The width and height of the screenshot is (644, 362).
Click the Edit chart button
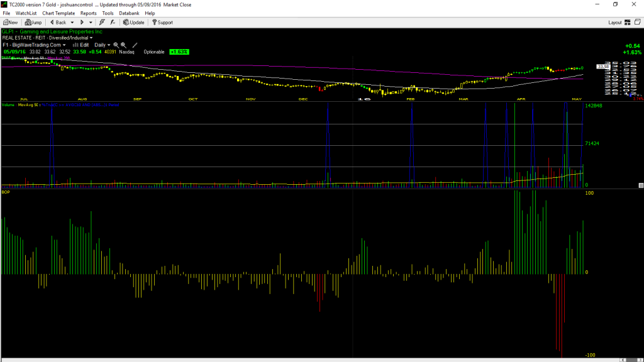pyautogui.click(x=81, y=45)
